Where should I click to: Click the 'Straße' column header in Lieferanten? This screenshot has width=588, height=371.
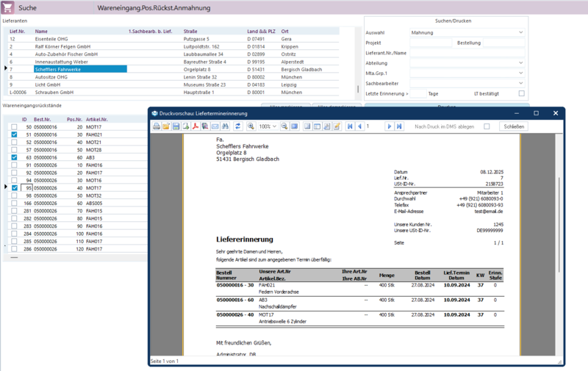point(190,32)
